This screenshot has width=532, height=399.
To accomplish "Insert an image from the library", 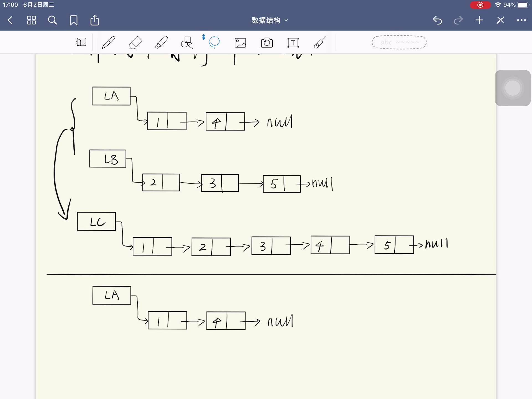I will (x=240, y=43).
